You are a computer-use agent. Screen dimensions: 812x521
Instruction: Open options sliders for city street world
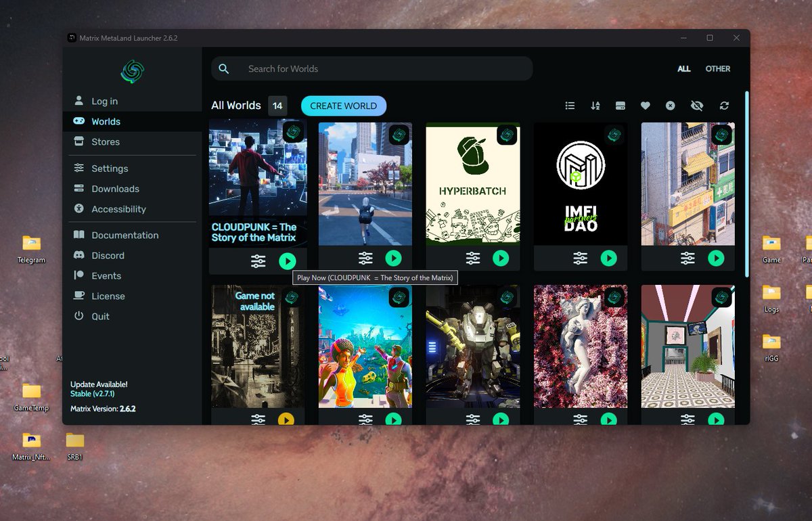(x=365, y=258)
